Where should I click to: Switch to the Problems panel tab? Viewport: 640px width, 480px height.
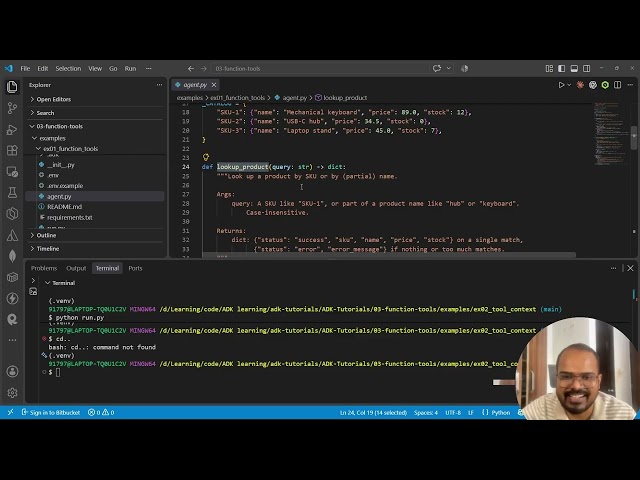[x=44, y=268]
